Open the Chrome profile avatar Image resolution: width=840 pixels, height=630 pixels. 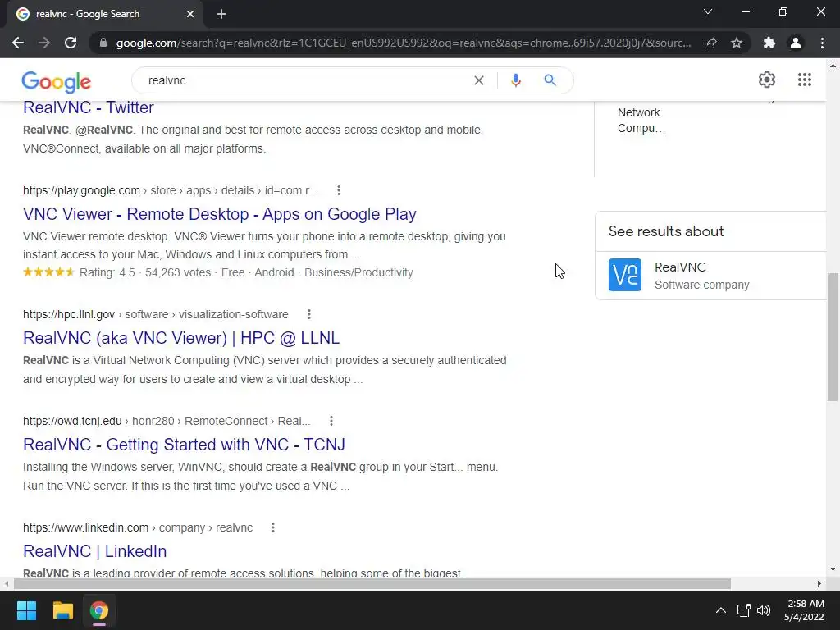click(x=796, y=43)
